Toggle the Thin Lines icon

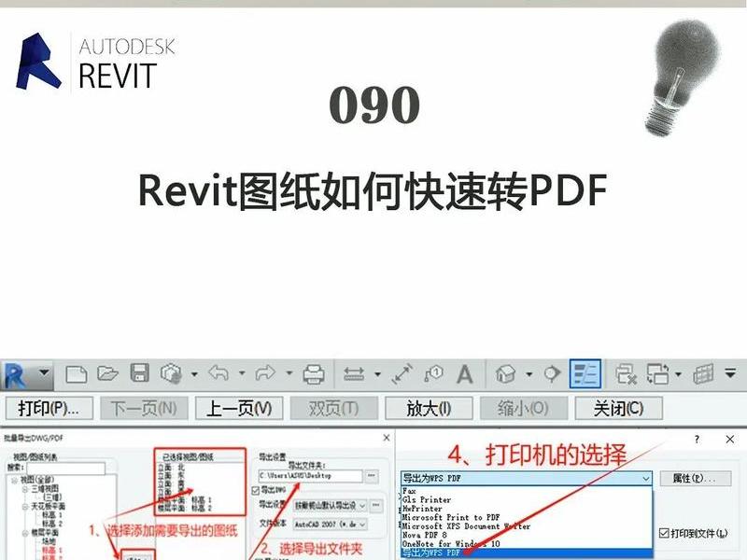[x=585, y=374]
